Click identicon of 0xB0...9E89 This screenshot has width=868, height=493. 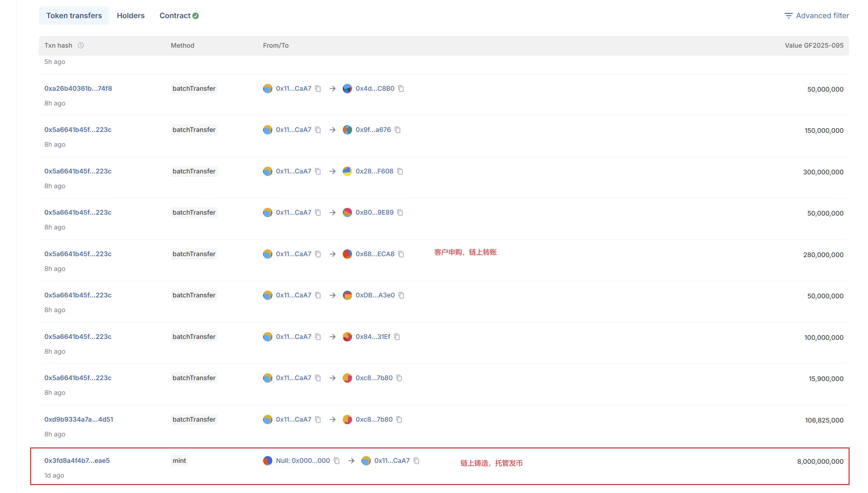coord(347,213)
